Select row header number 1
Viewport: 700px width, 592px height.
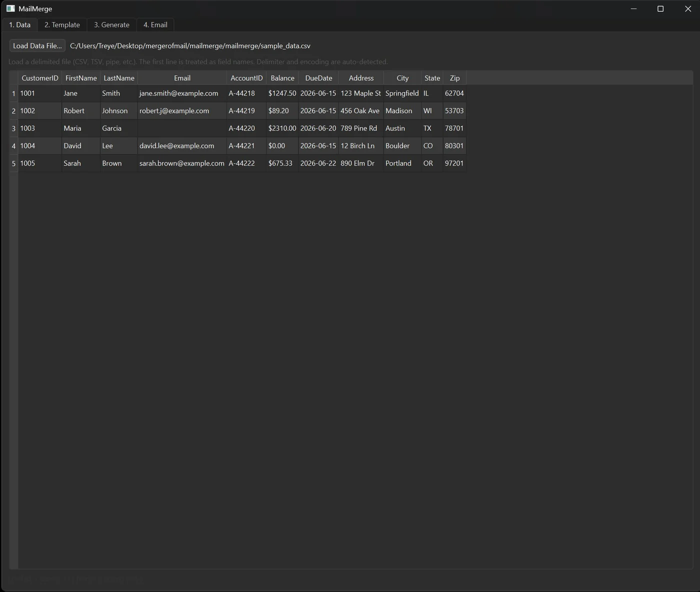[x=13, y=94]
